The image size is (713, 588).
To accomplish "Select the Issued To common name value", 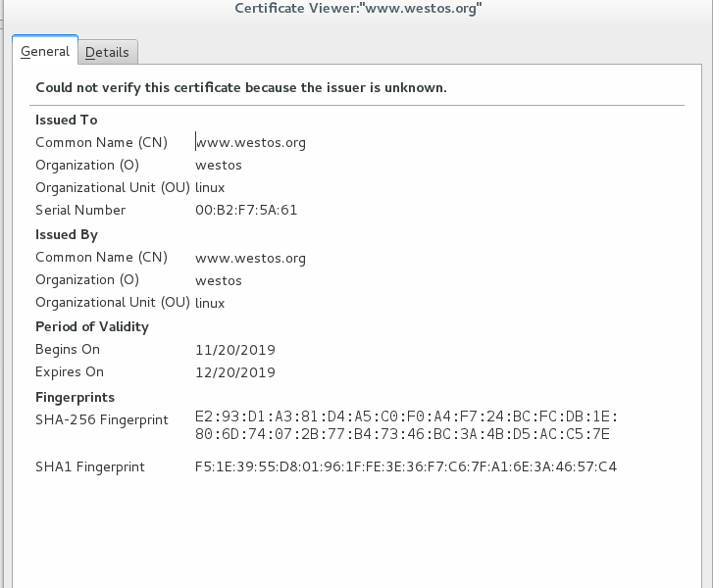I will [x=250, y=143].
